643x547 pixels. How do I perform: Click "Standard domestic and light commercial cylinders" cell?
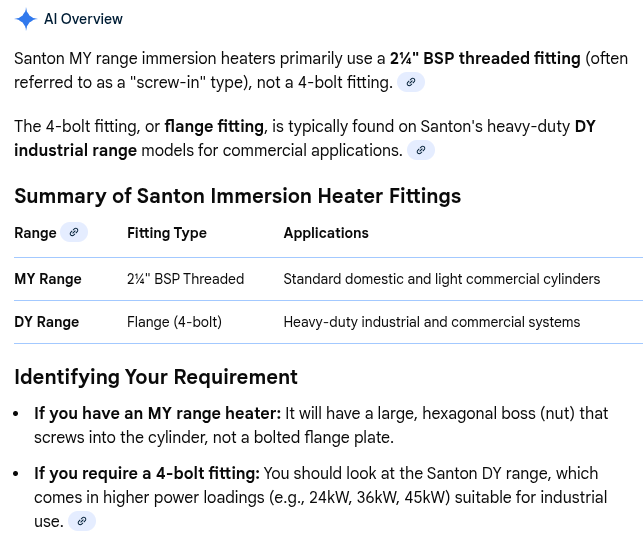point(441,279)
